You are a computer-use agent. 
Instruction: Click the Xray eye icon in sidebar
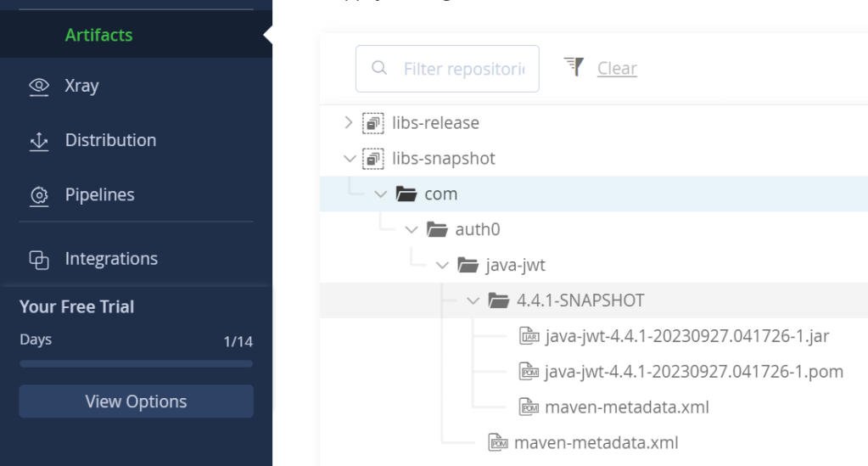pos(39,86)
